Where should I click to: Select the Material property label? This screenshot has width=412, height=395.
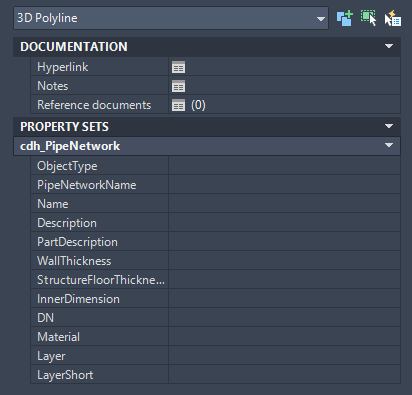tap(58, 337)
